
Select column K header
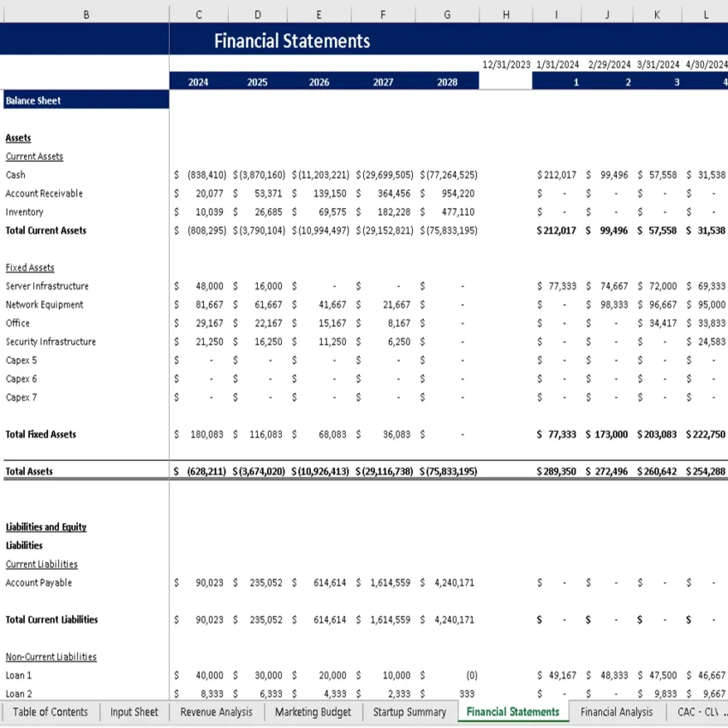[x=657, y=15]
